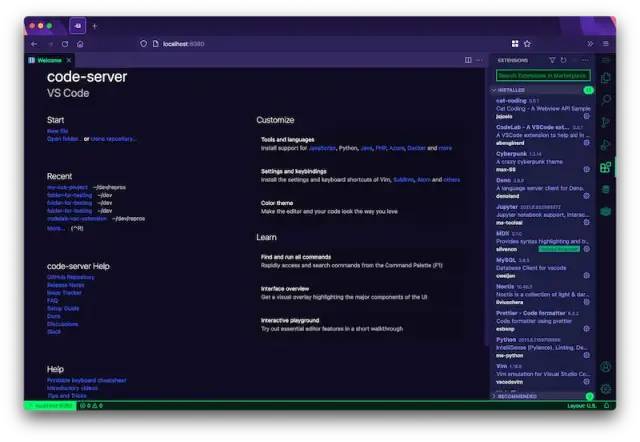
Task: Open manage gear for MySQL extension
Action: pos(587,275)
